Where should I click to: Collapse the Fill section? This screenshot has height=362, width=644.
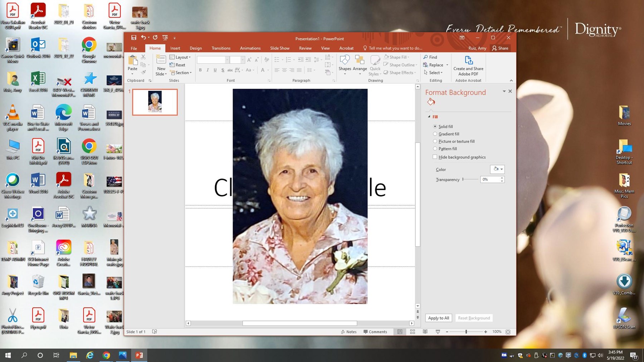coord(429,117)
